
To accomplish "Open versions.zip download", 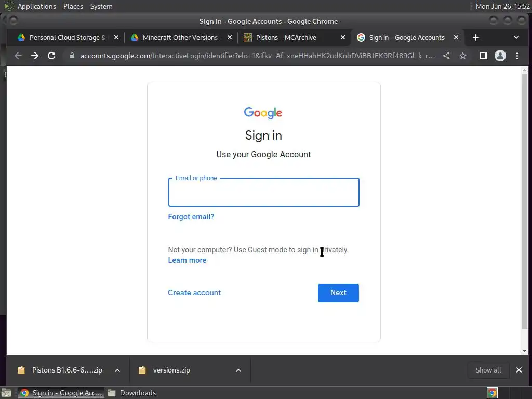I will point(171,370).
